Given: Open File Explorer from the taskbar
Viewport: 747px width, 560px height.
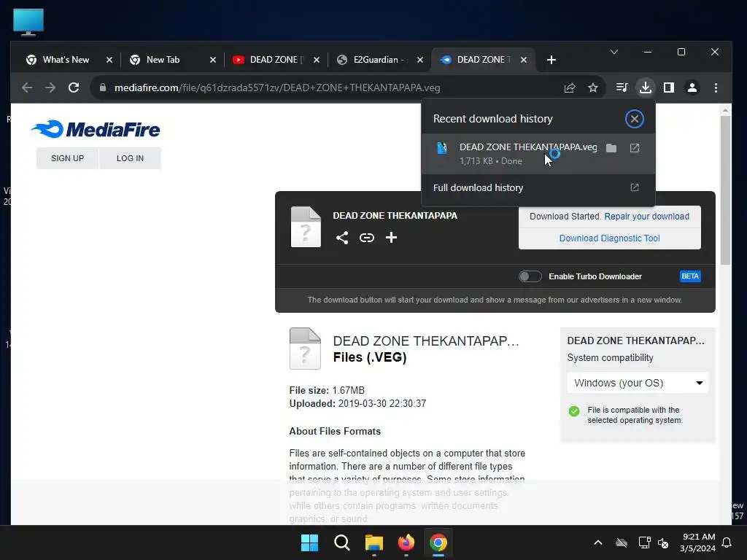Looking at the screenshot, I should click(x=374, y=542).
